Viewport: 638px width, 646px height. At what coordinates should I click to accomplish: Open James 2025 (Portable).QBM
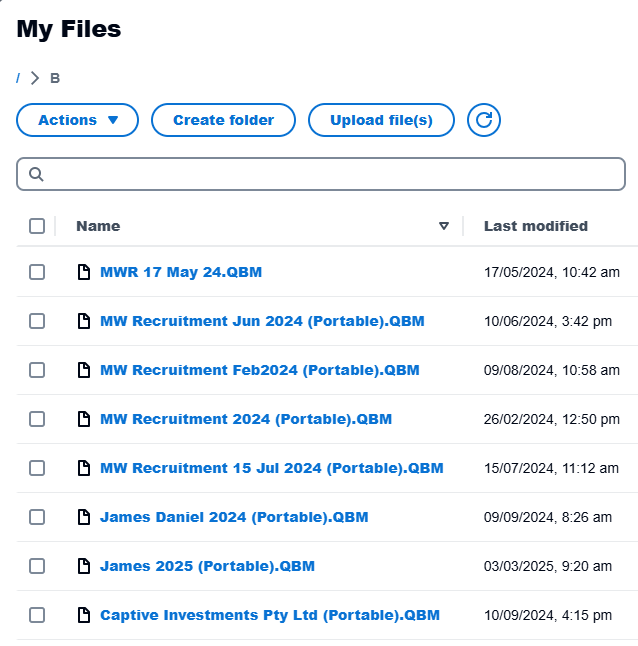click(x=208, y=566)
